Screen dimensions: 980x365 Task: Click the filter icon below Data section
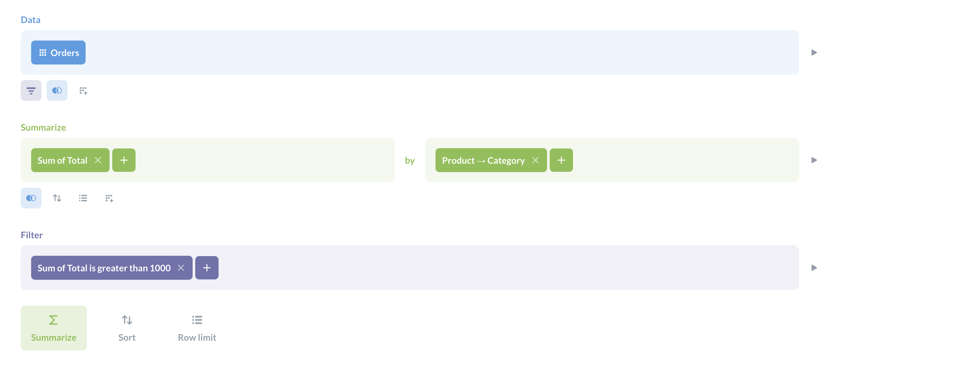pyautogui.click(x=31, y=90)
